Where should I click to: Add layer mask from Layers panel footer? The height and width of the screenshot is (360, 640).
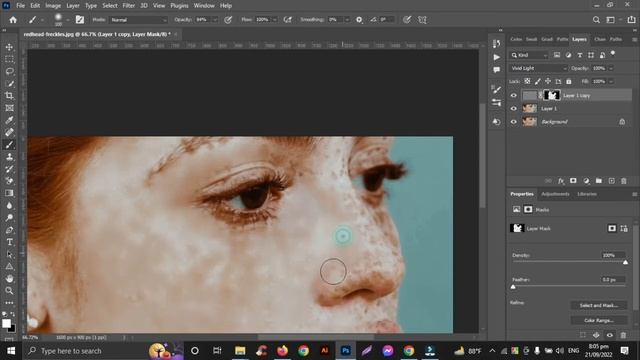coord(573,181)
